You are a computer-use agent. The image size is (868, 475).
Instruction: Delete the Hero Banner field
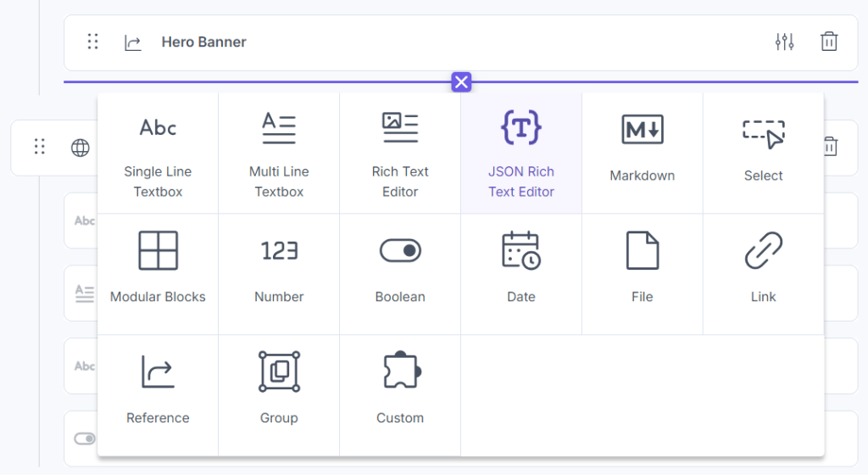pyautogui.click(x=829, y=42)
